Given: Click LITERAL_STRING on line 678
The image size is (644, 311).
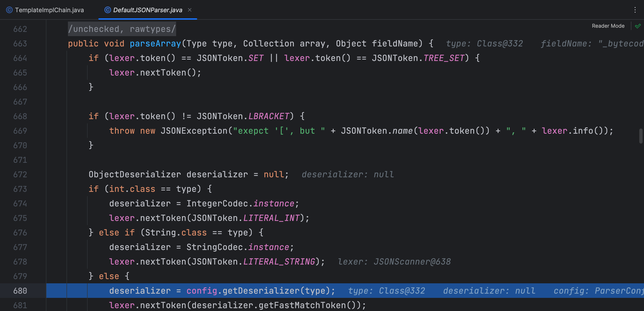Looking at the screenshot, I should click(279, 262).
